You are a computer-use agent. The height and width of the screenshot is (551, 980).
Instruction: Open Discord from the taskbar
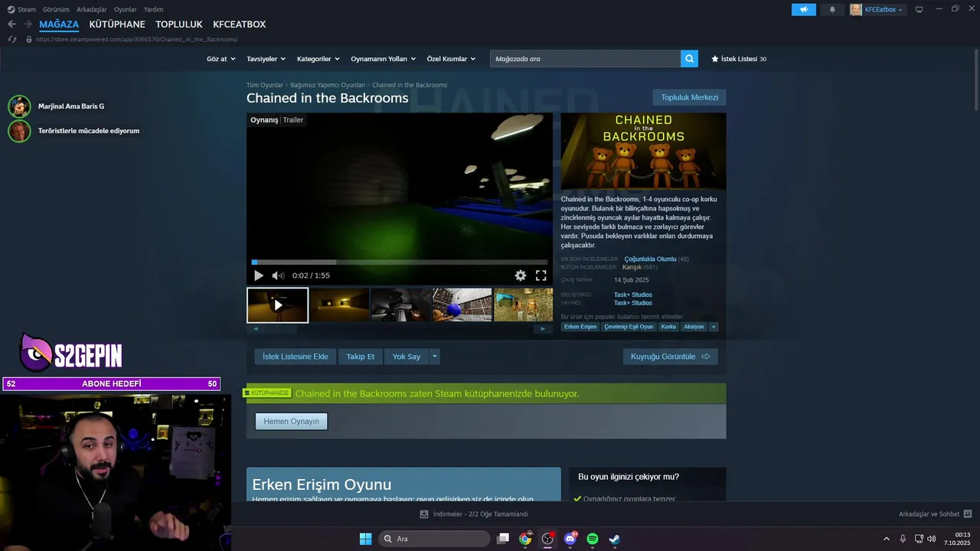tap(570, 539)
